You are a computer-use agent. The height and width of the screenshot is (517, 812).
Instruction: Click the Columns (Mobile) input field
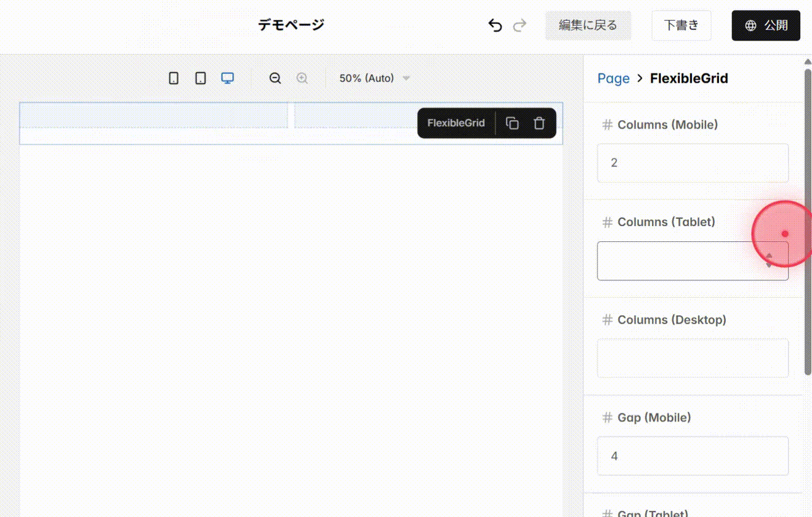692,163
